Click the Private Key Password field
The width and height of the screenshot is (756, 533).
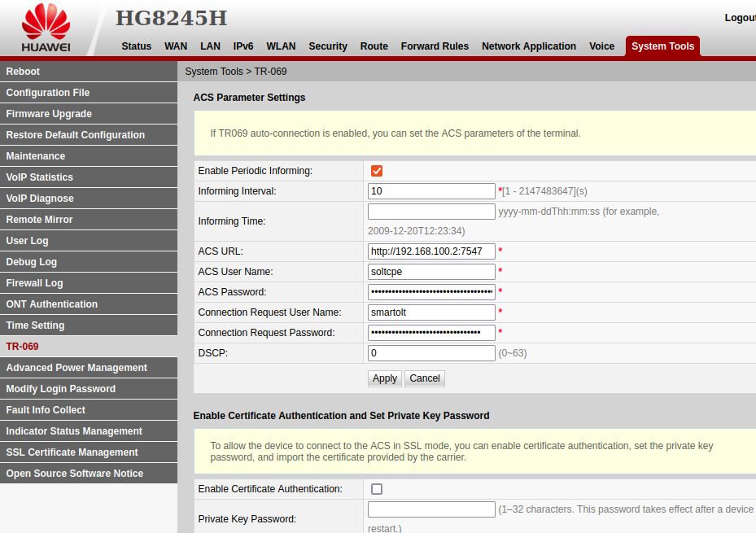(x=431, y=509)
